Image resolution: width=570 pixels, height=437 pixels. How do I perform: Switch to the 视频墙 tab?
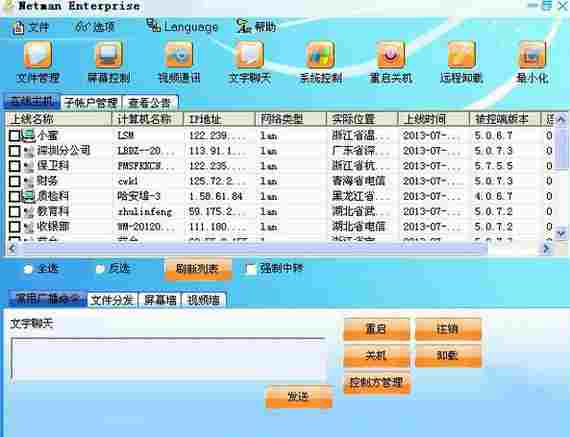(x=204, y=300)
